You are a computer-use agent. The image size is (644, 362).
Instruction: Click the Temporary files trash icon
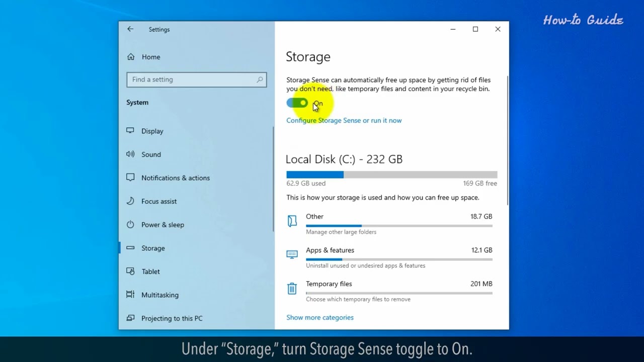click(x=292, y=288)
